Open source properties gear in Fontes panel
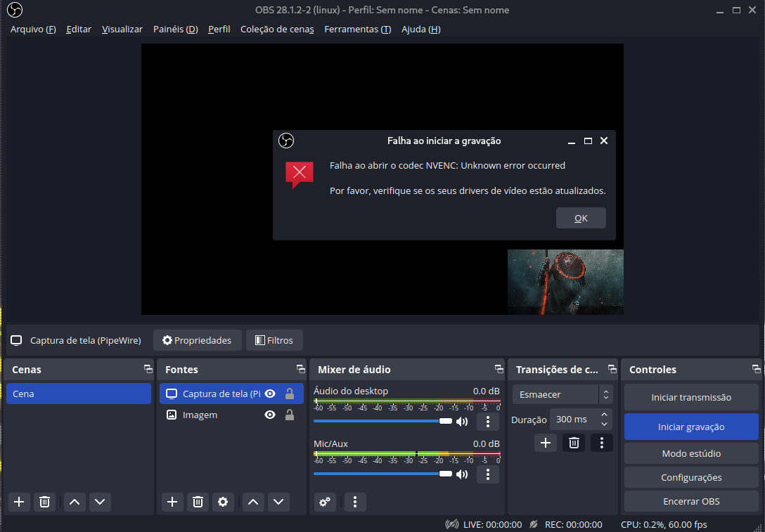The width and height of the screenshot is (765, 532). click(224, 502)
